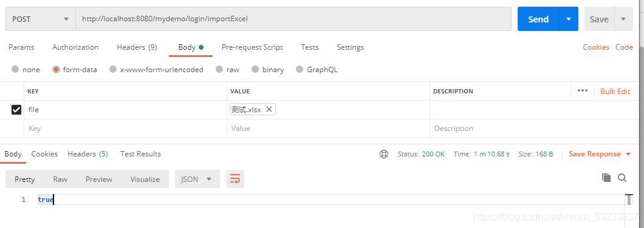
Task: Open Pre-request Script tab
Action: 252,47
